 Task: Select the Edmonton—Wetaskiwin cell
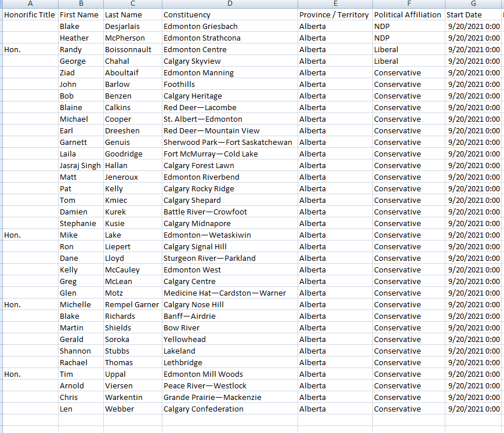click(x=230, y=235)
